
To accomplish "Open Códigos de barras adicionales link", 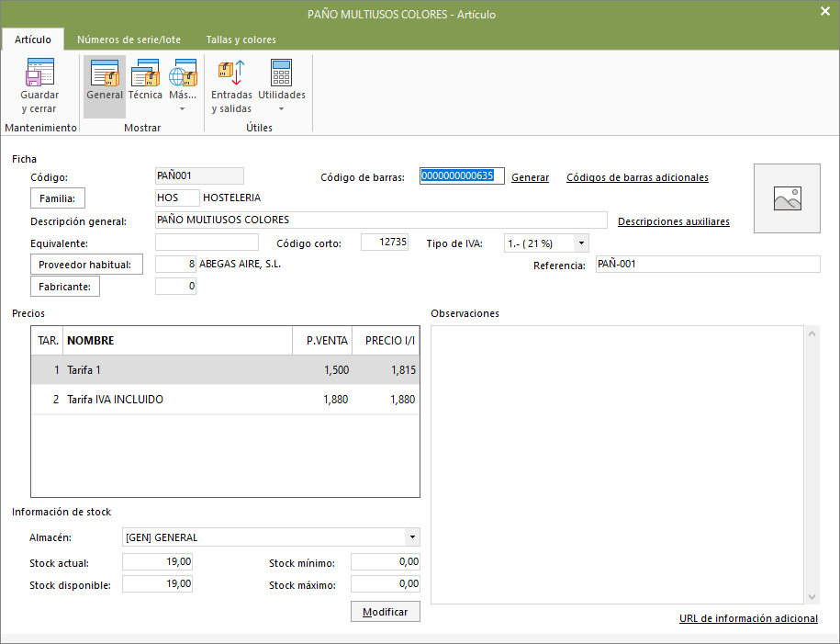I will [637, 177].
